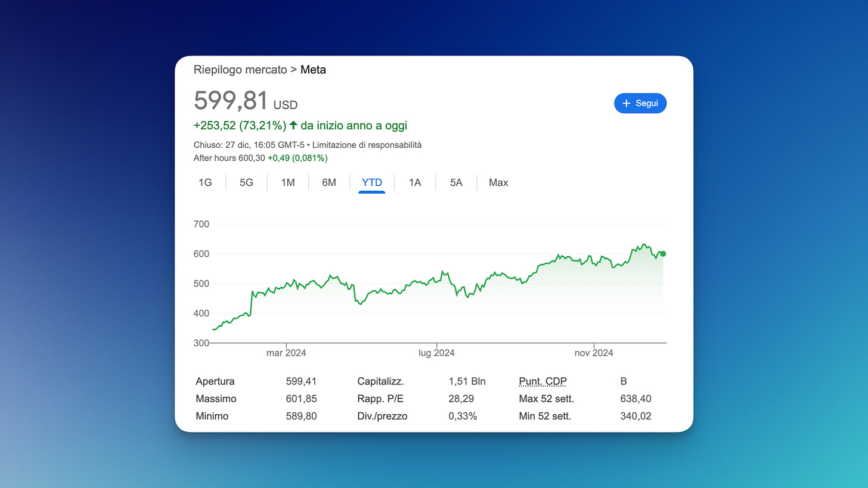Image resolution: width=868 pixels, height=488 pixels.
Task: Switch to the 6M range tab
Action: coord(329,182)
